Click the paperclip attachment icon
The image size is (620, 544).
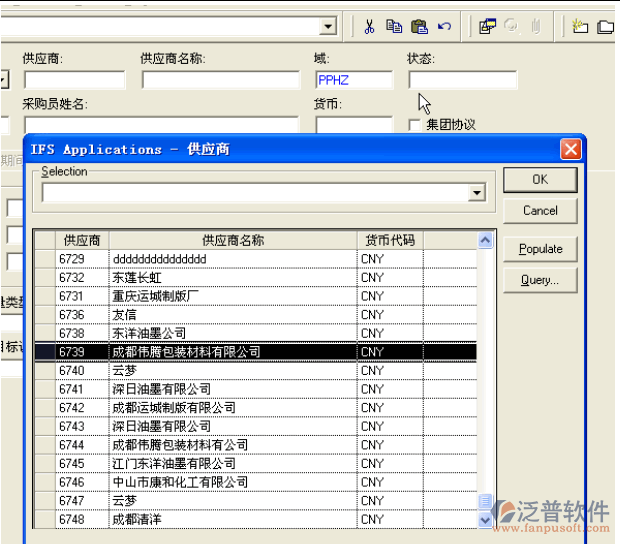(536, 26)
